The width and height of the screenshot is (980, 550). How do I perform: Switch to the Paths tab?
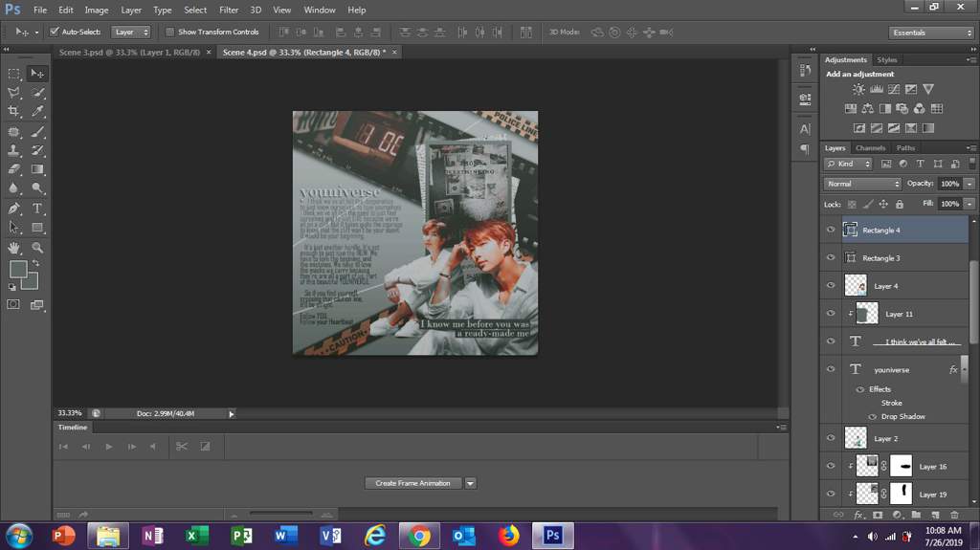pos(905,148)
